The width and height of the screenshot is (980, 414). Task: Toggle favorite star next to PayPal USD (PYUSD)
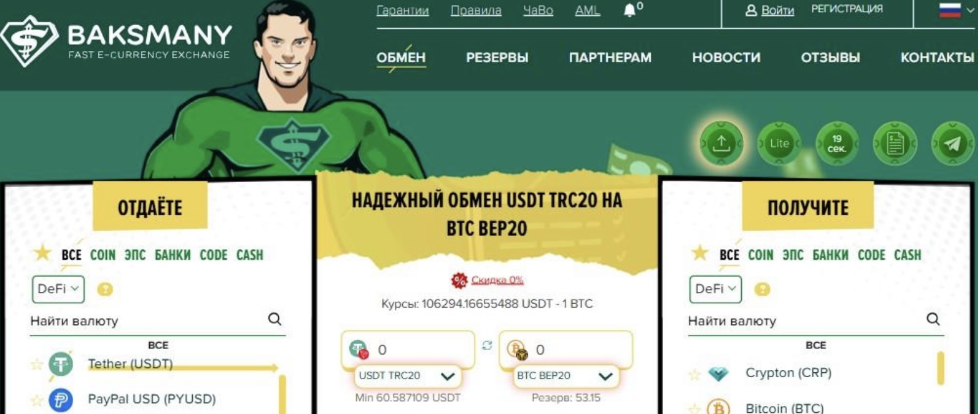pyautogui.click(x=37, y=401)
